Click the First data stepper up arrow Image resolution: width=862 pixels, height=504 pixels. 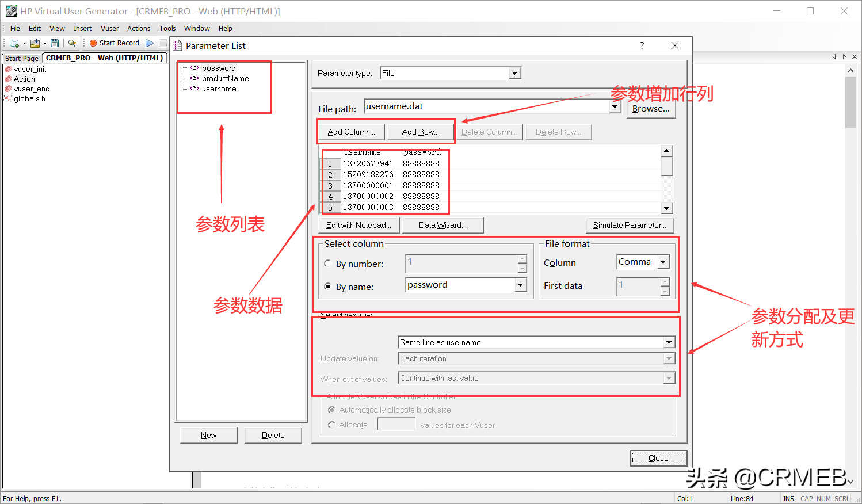pos(665,281)
